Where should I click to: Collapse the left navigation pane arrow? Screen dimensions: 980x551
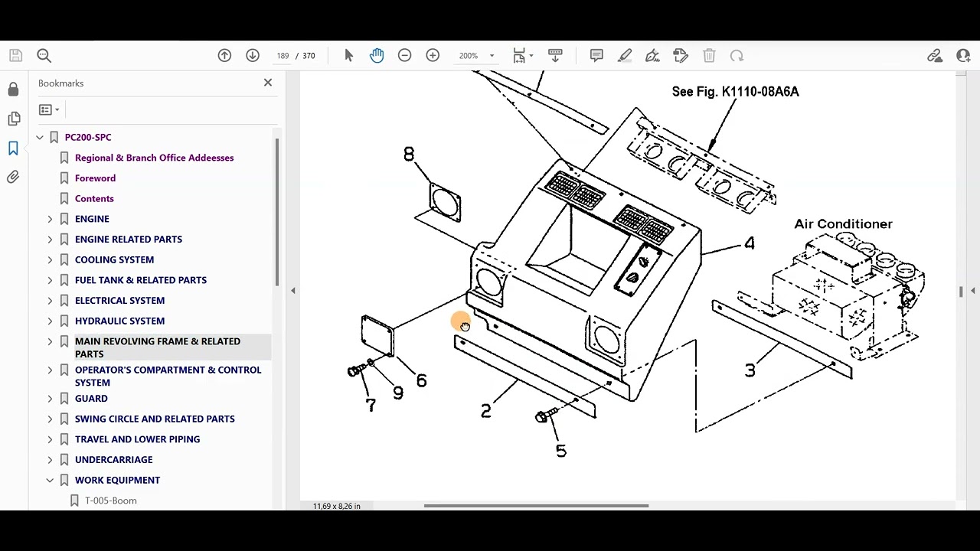(x=292, y=291)
